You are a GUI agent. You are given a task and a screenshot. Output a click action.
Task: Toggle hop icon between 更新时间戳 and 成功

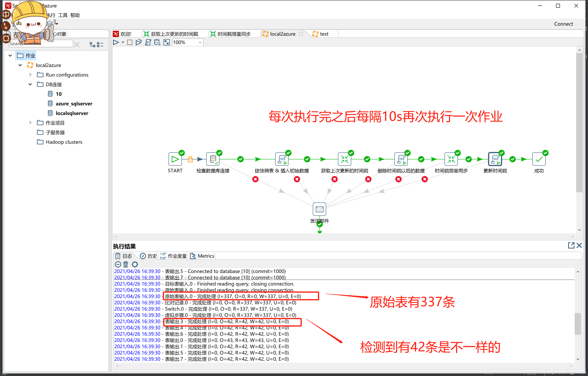(513, 159)
